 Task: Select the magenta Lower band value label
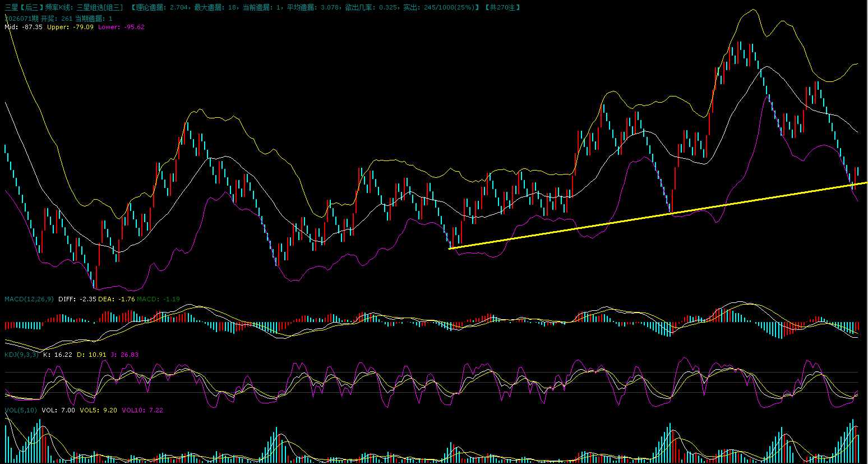click(121, 27)
